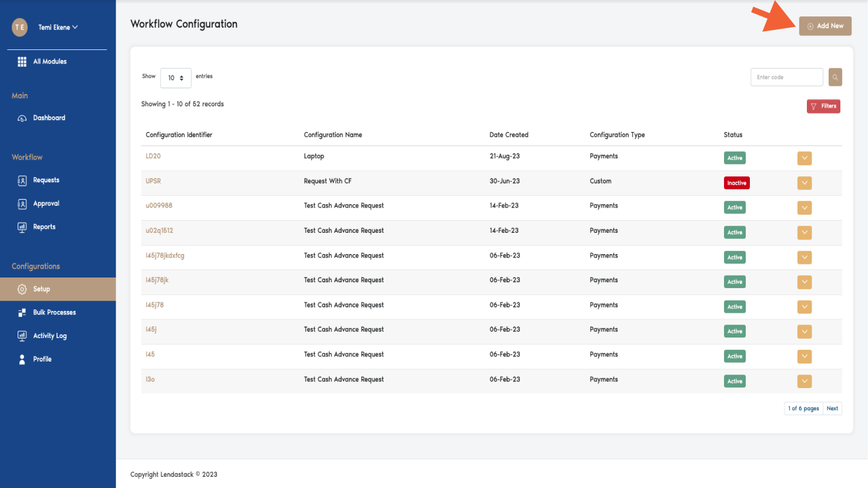This screenshot has height=488, width=868.
Task: Click the search magnifier icon
Action: coord(835,77)
